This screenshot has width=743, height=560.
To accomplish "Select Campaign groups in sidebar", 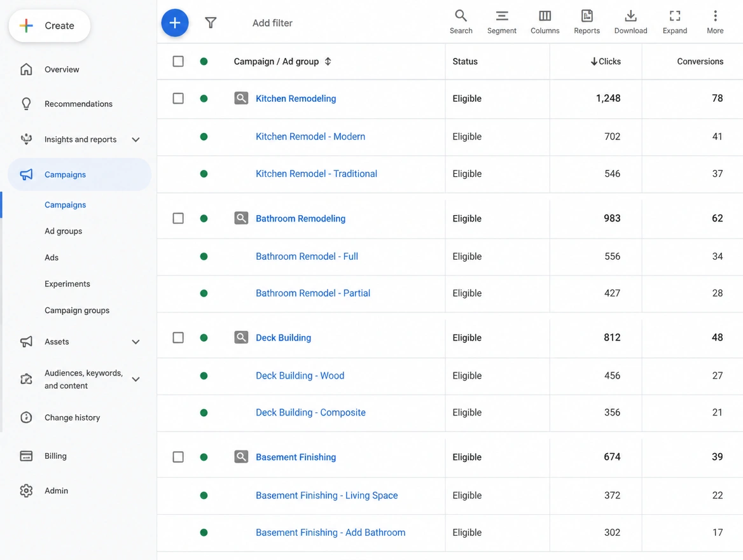I will pos(77,310).
